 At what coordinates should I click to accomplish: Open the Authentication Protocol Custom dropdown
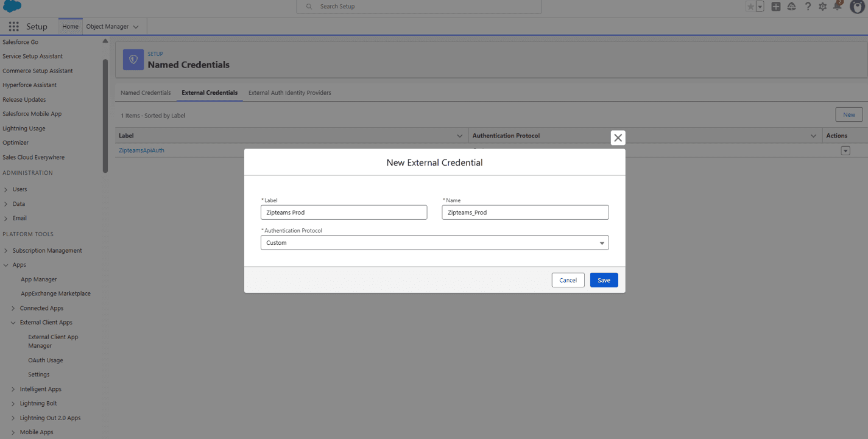pyautogui.click(x=434, y=242)
